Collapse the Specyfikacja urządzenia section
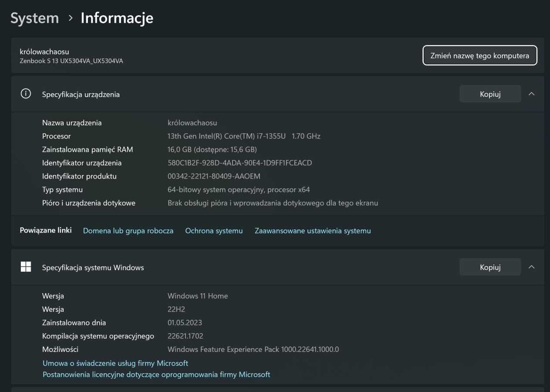The height and width of the screenshot is (392, 550). click(x=531, y=94)
